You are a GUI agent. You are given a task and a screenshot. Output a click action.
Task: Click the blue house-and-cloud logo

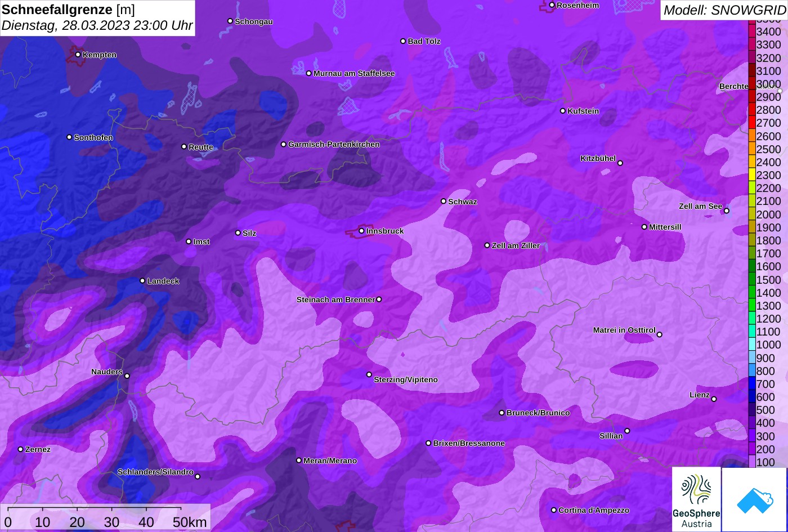pos(754,499)
